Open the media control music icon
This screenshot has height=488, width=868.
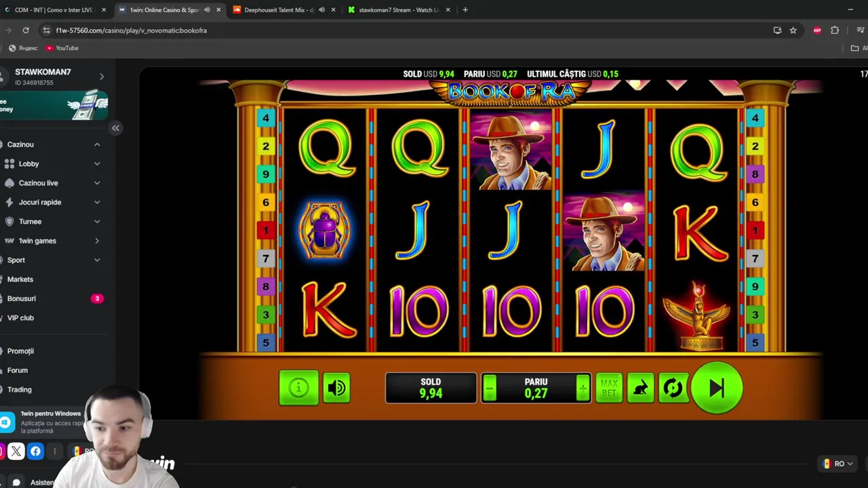pos(860,30)
